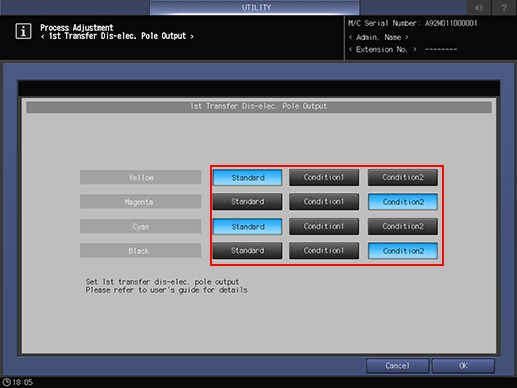The width and height of the screenshot is (517, 388).
Task: Set Cyan to Condition1
Action: [324, 226]
